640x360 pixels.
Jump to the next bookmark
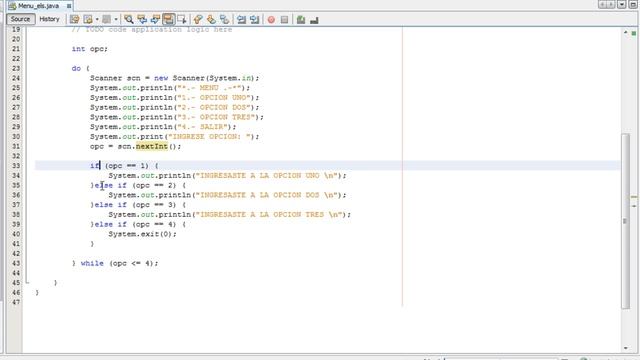[x=211, y=19]
